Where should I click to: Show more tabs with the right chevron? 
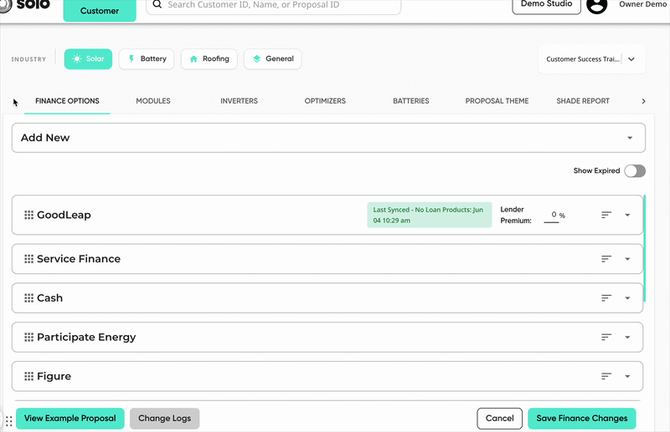pyautogui.click(x=643, y=101)
